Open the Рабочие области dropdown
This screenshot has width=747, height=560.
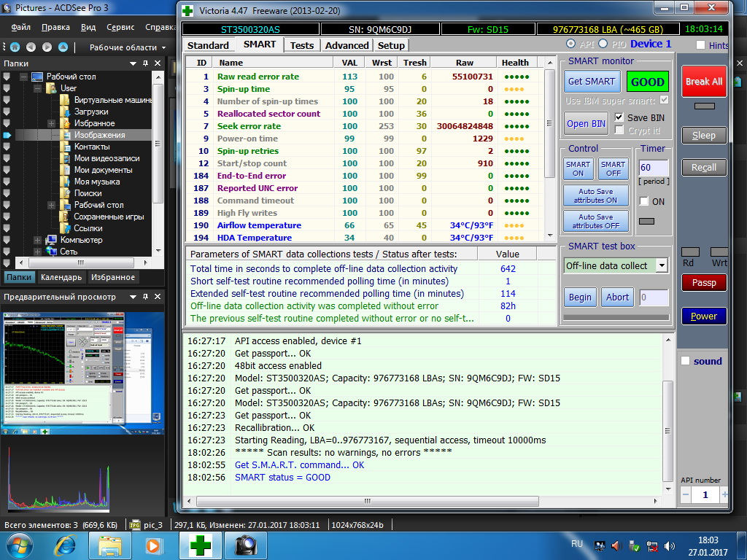127,47
